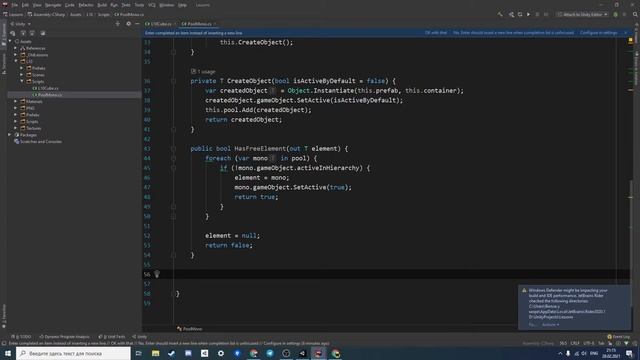Screen dimensions: 640x360
Task: Click the fold marker at line 36
Action: [173, 81]
